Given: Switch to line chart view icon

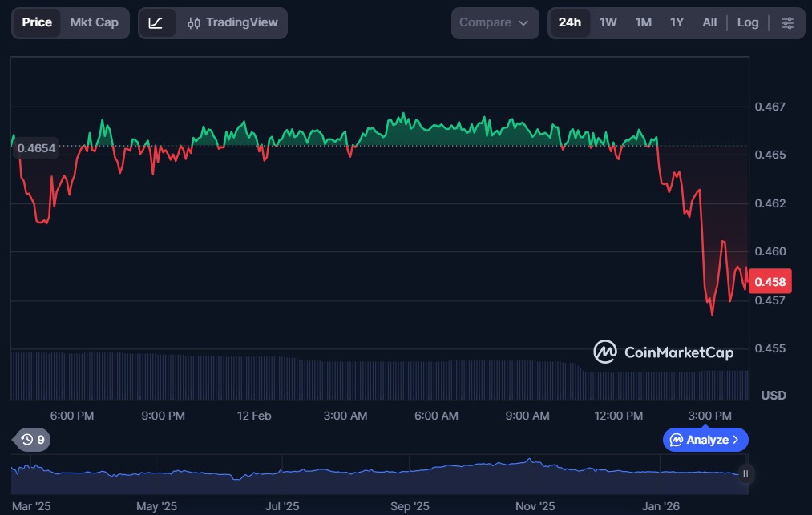Looking at the screenshot, I should [x=156, y=23].
